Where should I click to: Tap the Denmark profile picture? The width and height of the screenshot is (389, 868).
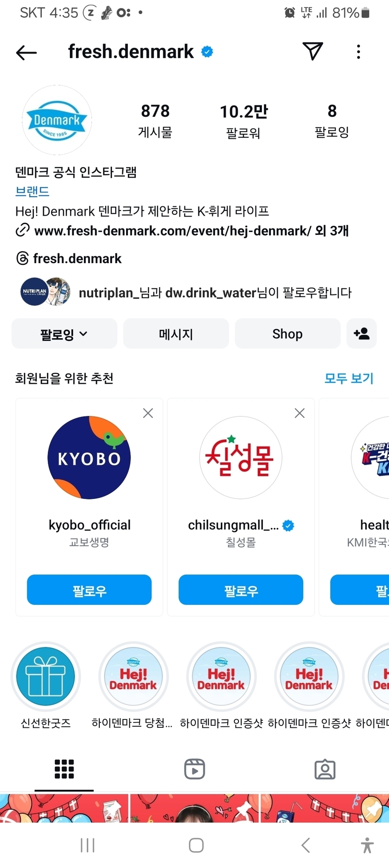click(57, 120)
